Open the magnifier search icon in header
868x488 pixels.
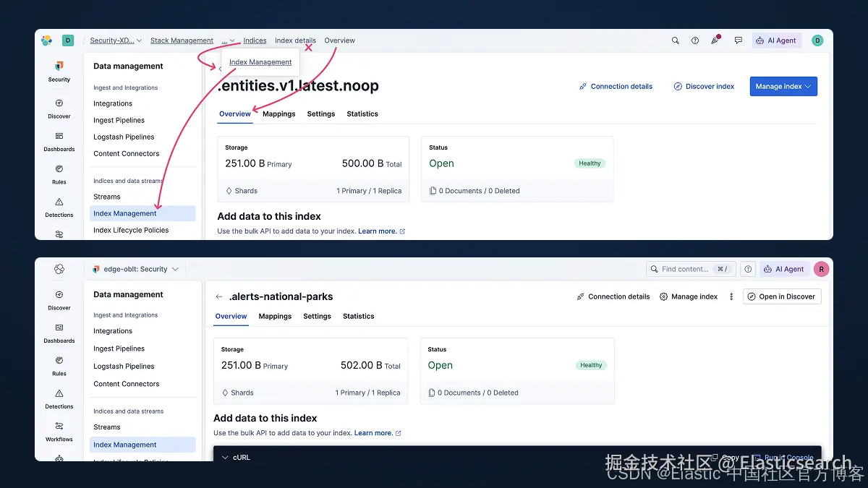[x=675, y=40]
